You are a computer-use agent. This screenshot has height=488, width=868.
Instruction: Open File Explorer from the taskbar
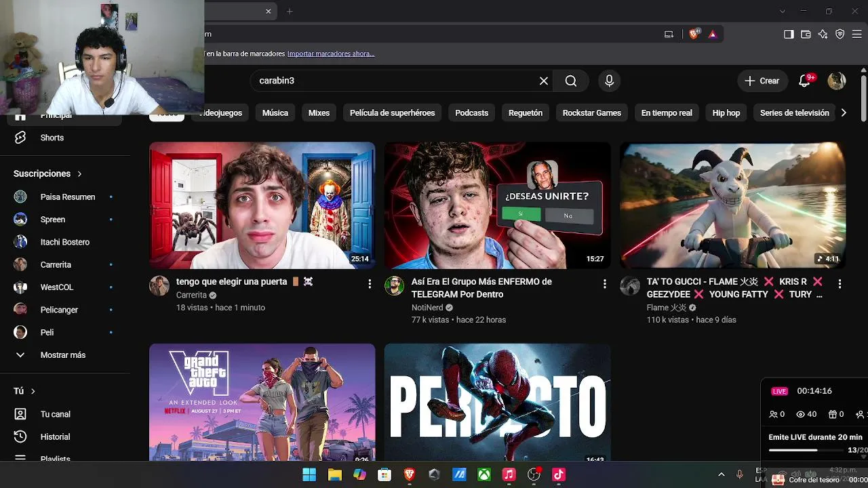tap(334, 474)
